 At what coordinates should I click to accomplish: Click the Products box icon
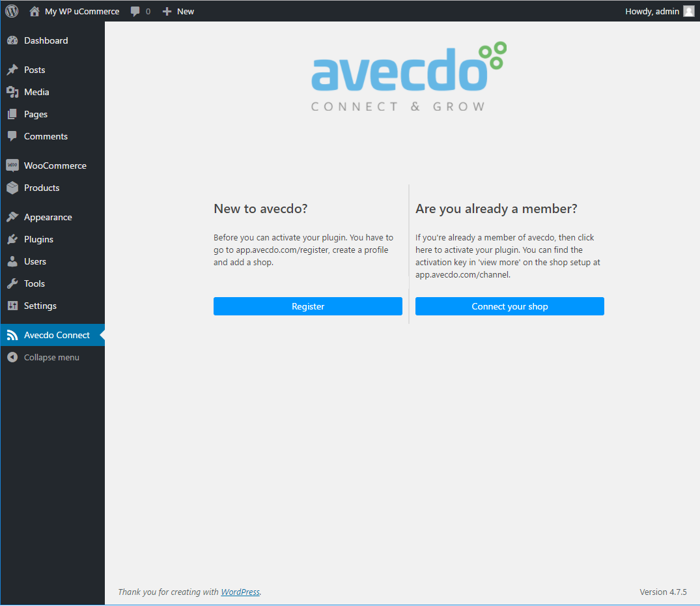click(x=12, y=188)
